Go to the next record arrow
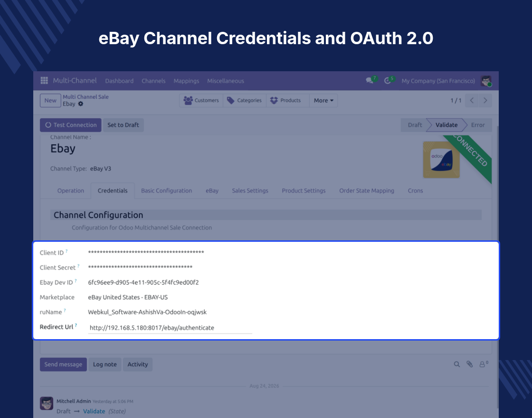The width and height of the screenshot is (532, 418). click(x=485, y=100)
